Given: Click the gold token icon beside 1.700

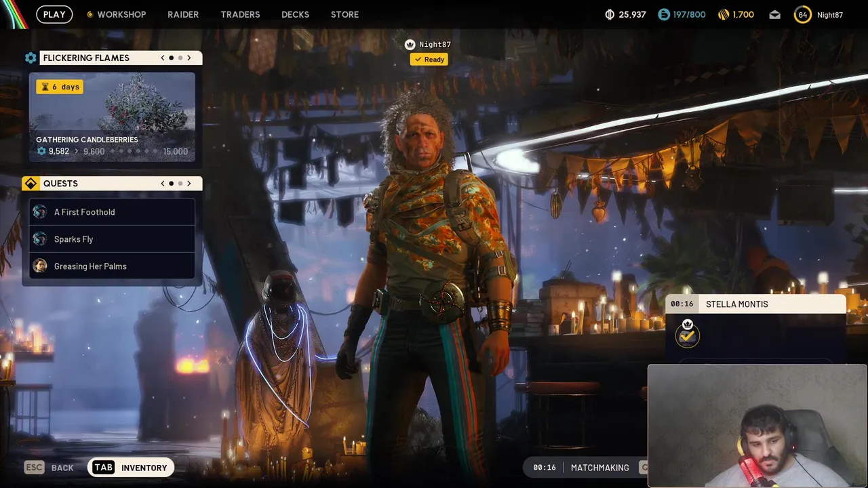Looking at the screenshot, I should click(x=724, y=14).
